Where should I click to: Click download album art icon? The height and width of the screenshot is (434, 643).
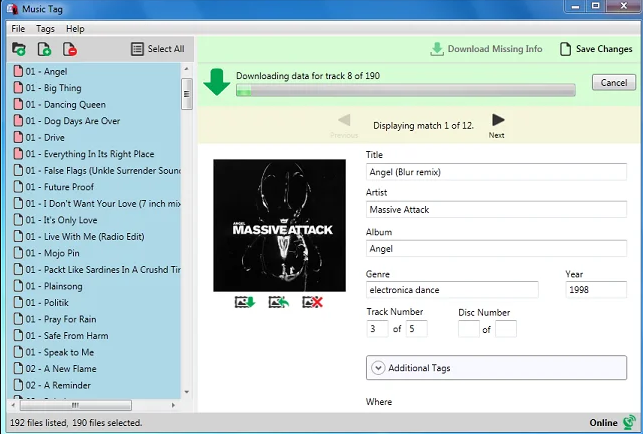pyautogui.click(x=245, y=302)
